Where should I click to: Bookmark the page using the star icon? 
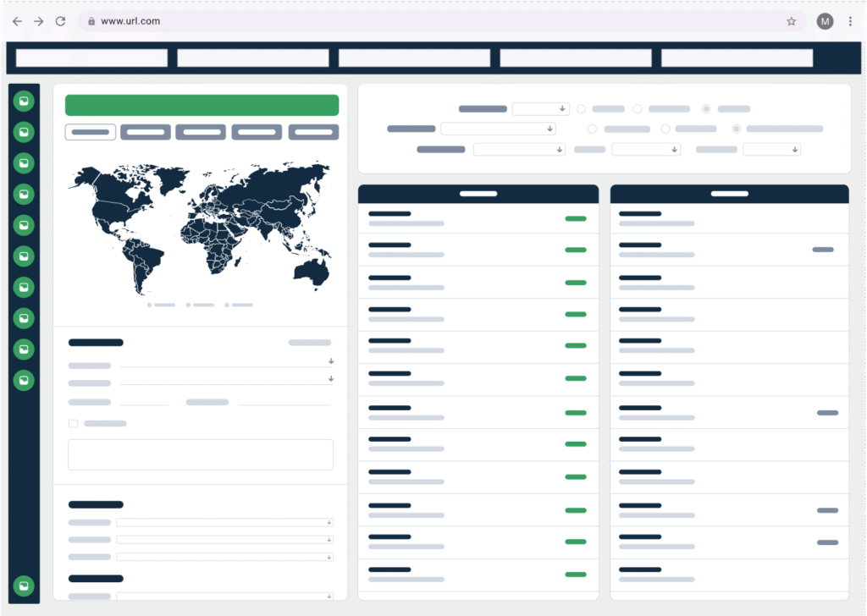(x=791, y=21)
